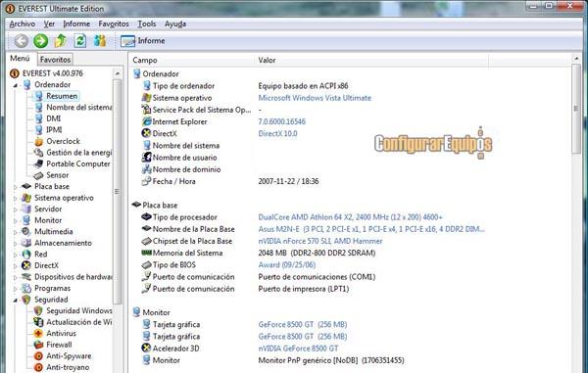Click the Firewall icon

38,345
